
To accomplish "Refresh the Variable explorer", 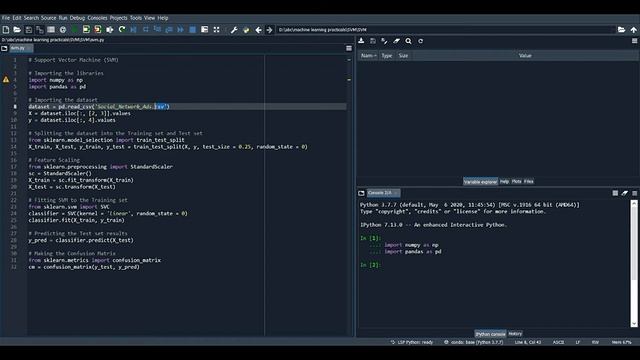I will [x=420, y=41].
